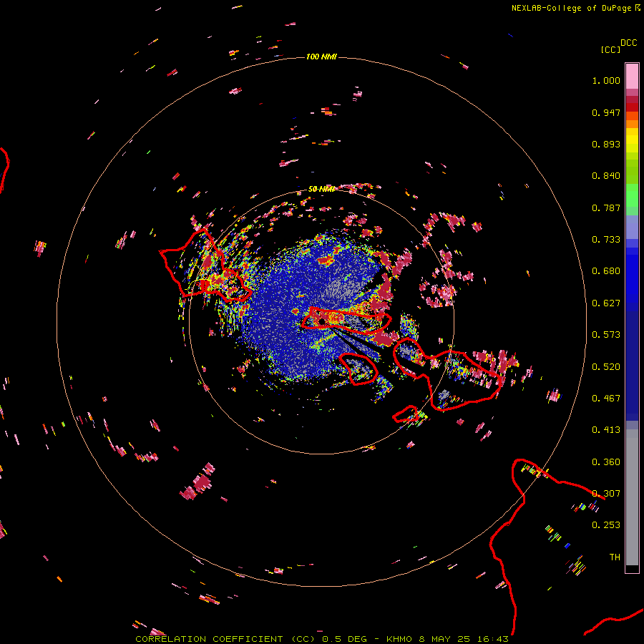Click the 0.467 value on the scale
Viewport: 644px width, 644px height.
point(606,399)
